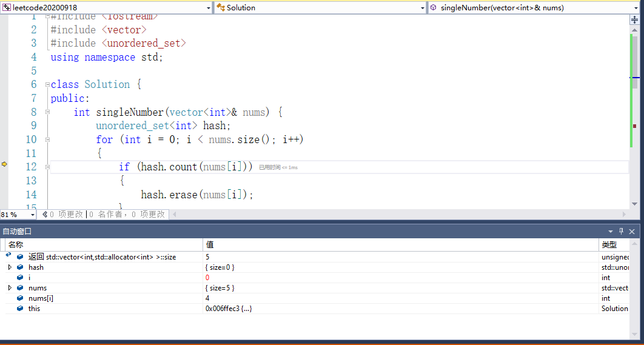Image resolution: width=644 pixels, height=345 pixels.
Task: Click the 类型 column header
Action: pyautogui.click(x=614, y=245)
